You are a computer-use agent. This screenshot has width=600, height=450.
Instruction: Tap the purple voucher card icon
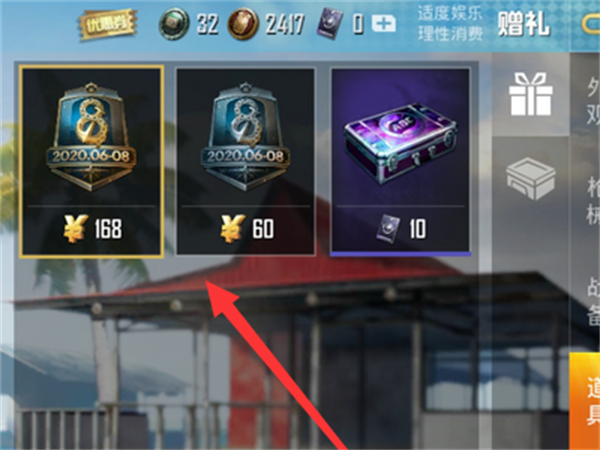(330, 24)
